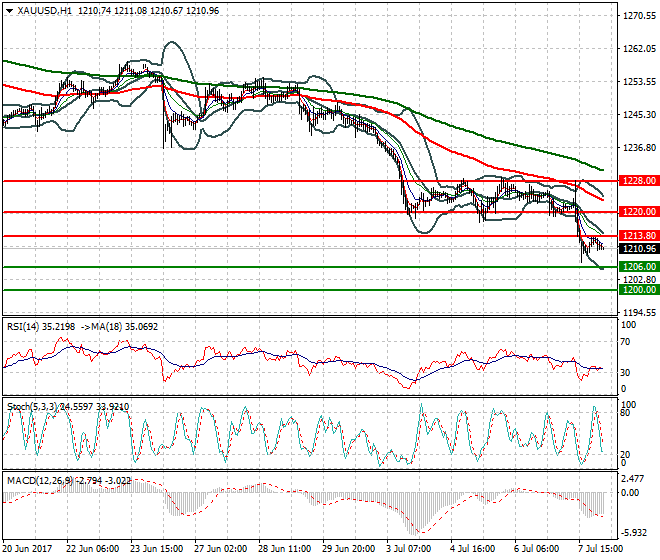Select the 1228.00 red price label
Screen dimensions: 660x560
click(x=639, y=181)
